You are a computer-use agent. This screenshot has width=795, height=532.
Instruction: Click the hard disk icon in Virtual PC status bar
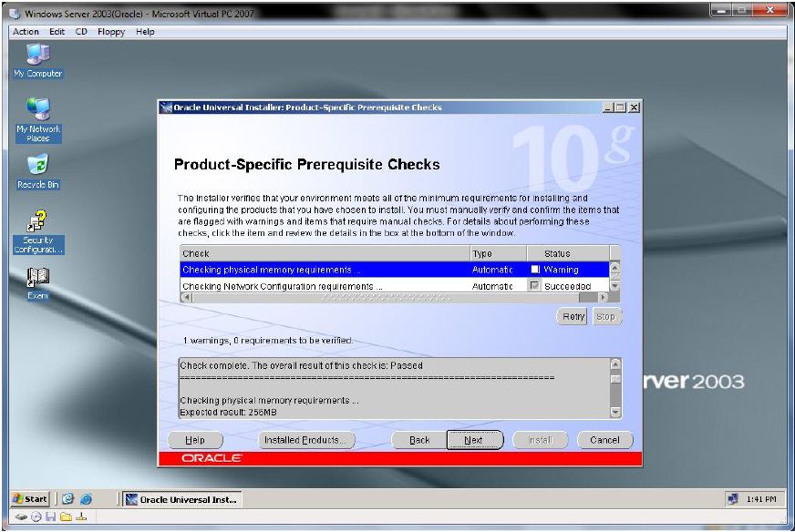pyautogui.click(x=21, y=517)
